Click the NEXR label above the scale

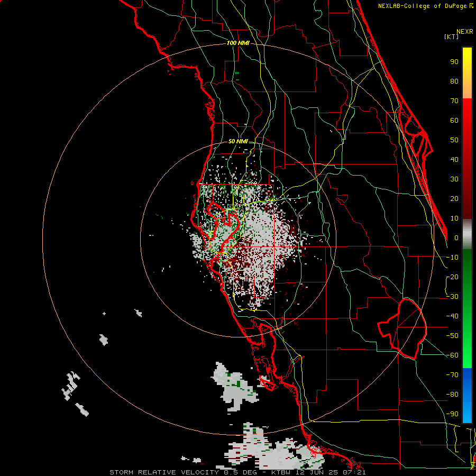tap(465, 32)
